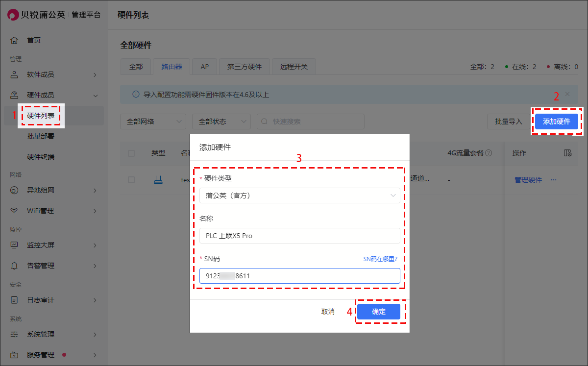This screenshot has width=588, height=366.
Task: Click the 软件成员 person icon
Action: click(x=14, y=75)
